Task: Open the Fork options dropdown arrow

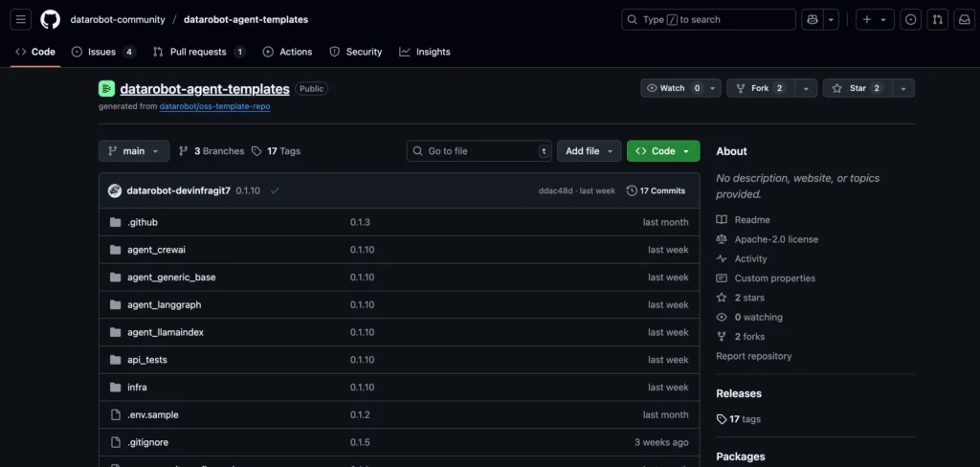Action: [x=806, y=88]
